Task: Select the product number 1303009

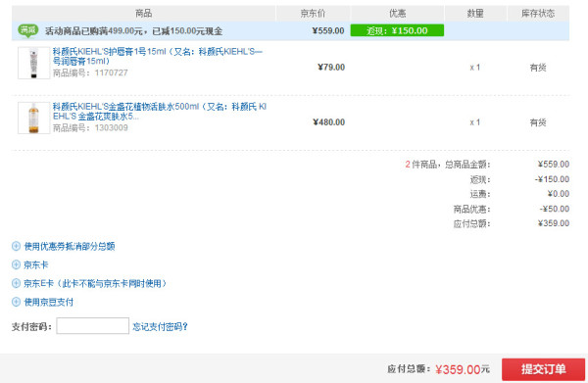Action: coord(112,127)
